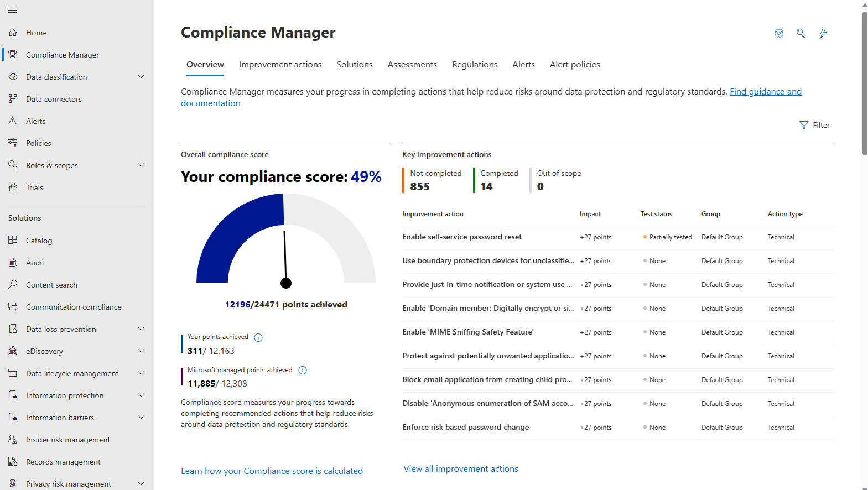Click the eDiscovery icon
Image resolution: width=868 pixels, height=490 pixels.
pyautogui.click(x=13, y=351)
